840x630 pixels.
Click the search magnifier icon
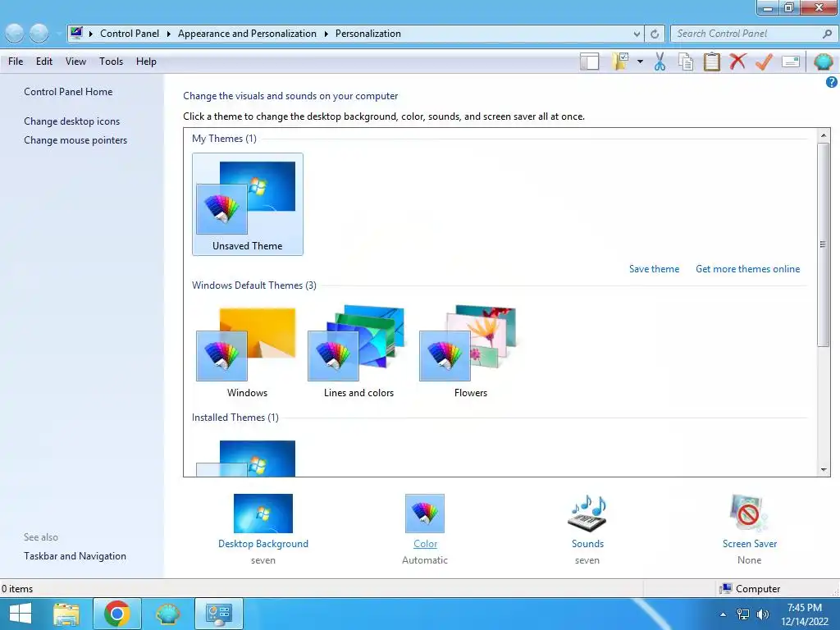827,33
